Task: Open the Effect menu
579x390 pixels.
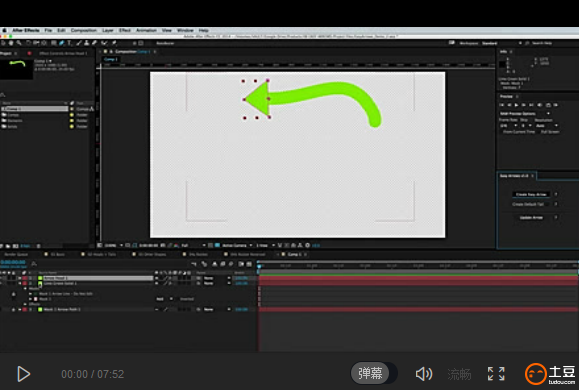Action: point(125,30)
